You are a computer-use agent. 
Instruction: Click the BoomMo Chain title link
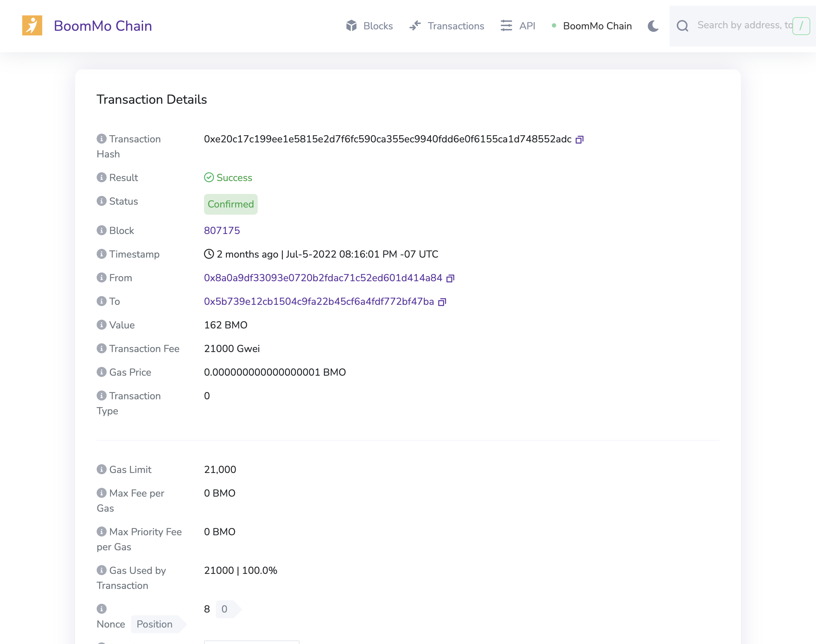pos(103,26)
